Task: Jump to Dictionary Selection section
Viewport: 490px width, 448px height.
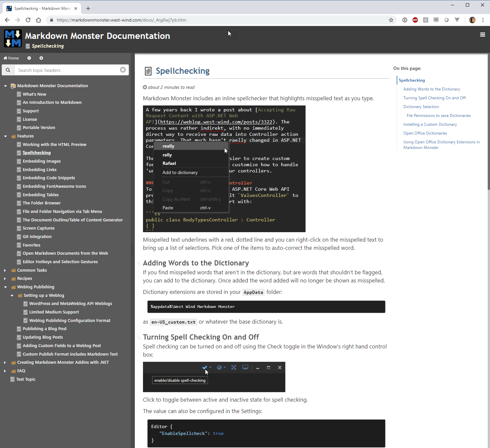Action: pos(421,107)
